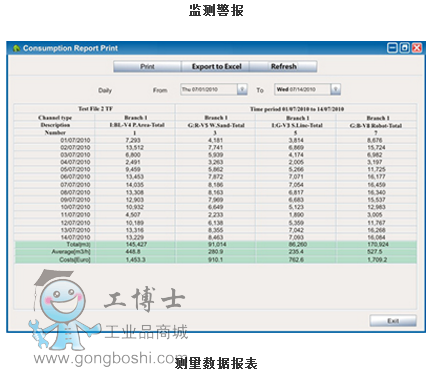The width and height of the screenshot is (434, 377).
Task: Click the Costs[Euro] summary row
Action: tap(215, 260)
